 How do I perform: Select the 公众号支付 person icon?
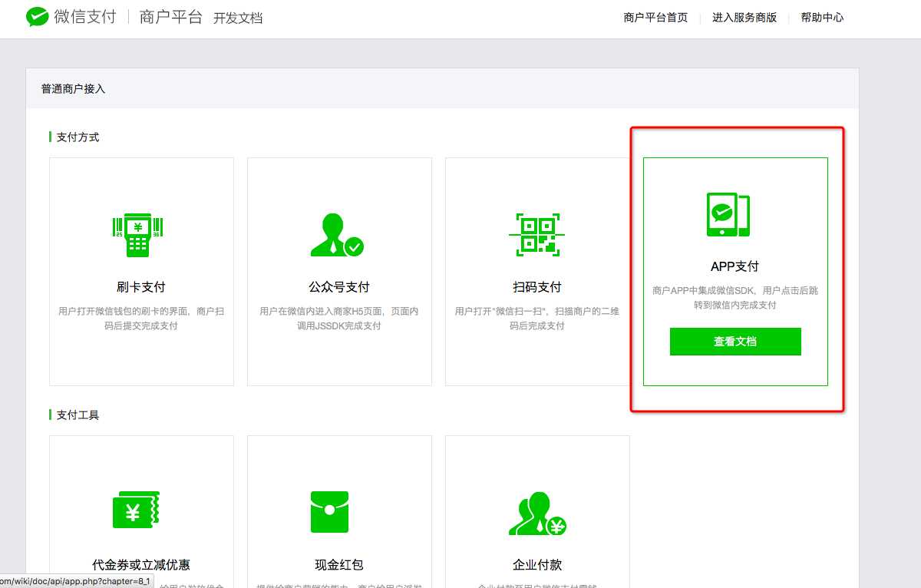337,235
